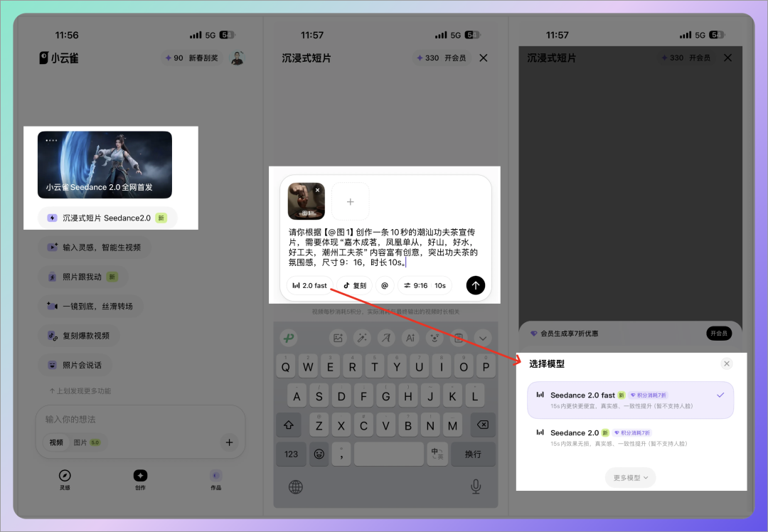Viewport: 768px width, 532px height.
Task: Tap the microphone dictation icon
Action: coord(475,486)
